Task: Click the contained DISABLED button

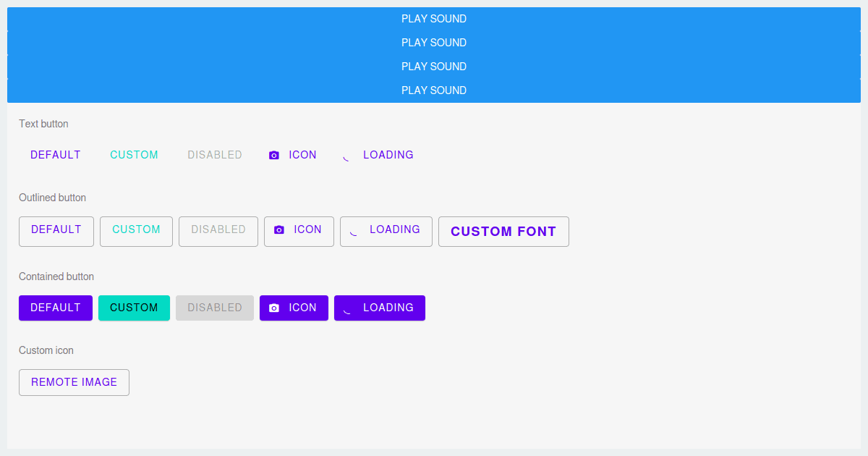Action: (x=214, y=308)
